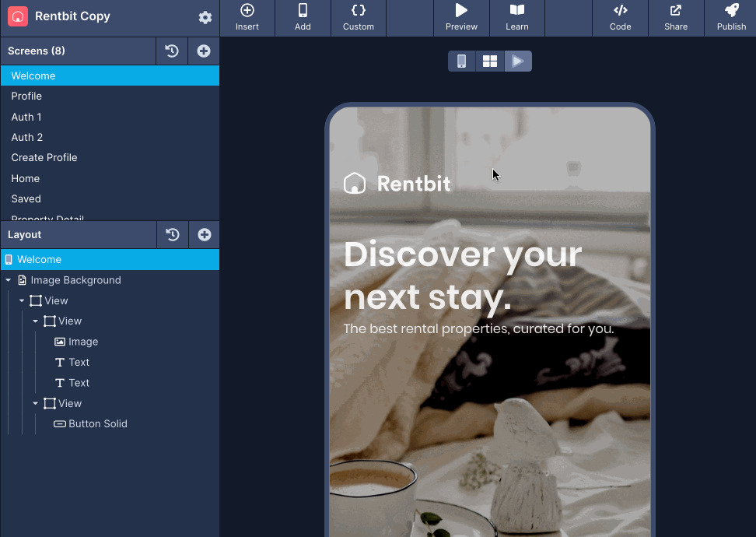Open the Insert components menu
The height and width of the screenshot is (537, 756).
pyautogui.click(x=247, y=18)
